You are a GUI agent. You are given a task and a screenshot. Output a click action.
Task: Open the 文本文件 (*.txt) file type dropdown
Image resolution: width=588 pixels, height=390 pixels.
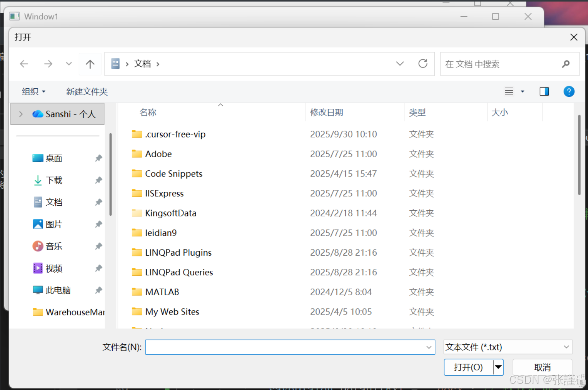click(507, 347)
